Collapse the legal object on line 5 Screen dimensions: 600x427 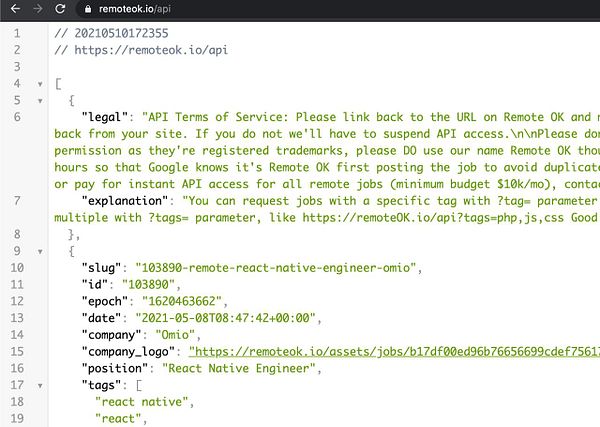point(40,101)
